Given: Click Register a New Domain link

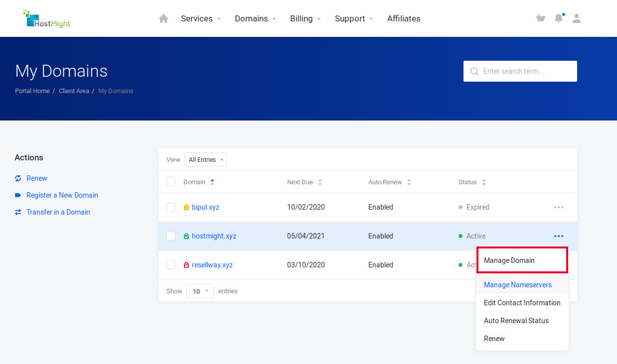Looking at the screenshot, I should 62,195.
